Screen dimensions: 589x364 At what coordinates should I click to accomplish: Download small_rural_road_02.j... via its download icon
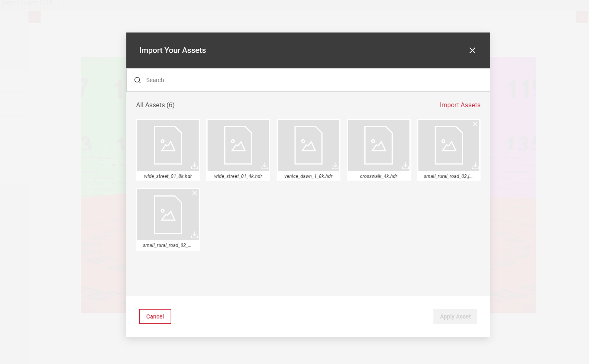point(475,166)
